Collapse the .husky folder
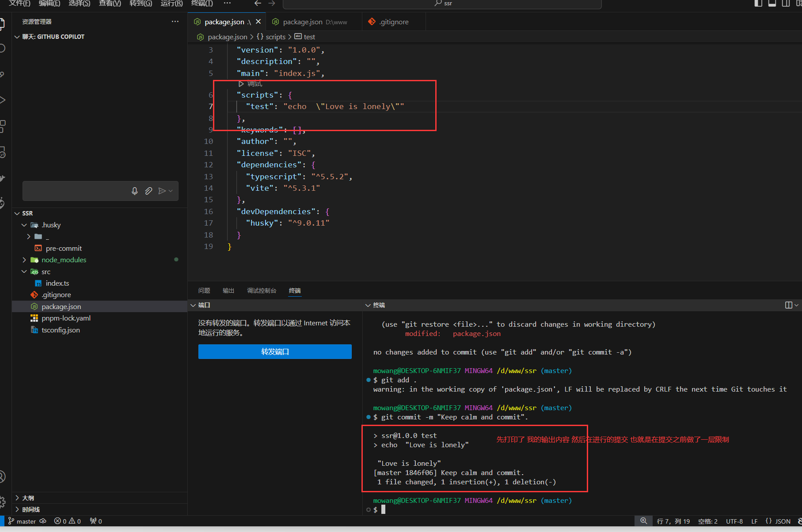 [24, 225]
